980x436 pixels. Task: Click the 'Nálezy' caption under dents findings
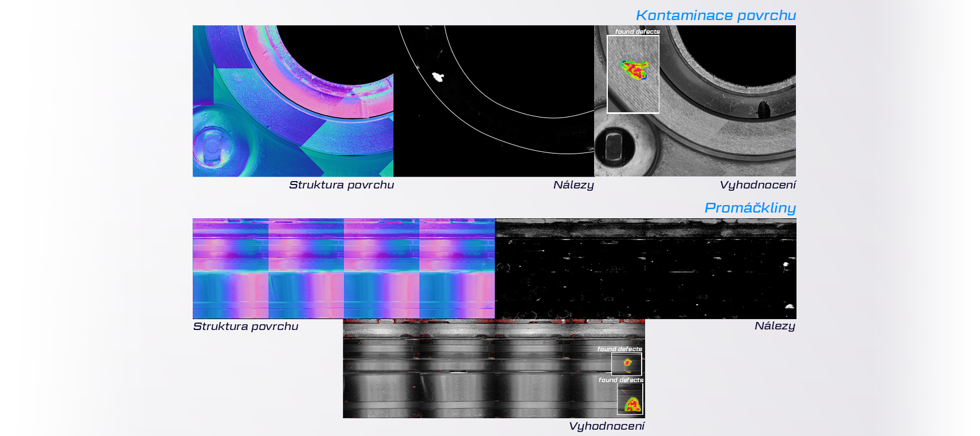[x=775, y=326]
